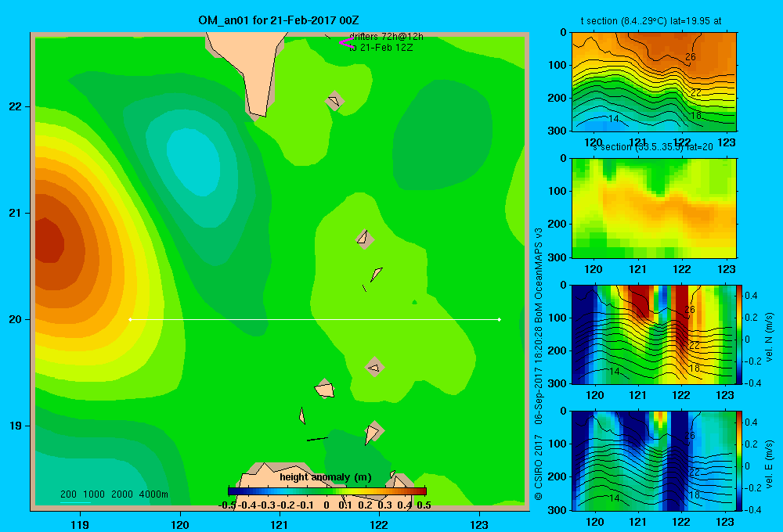Image resolution: width=783 pixels, height=532 pixels.
Task: Click the '0.5' tick on height anomaly colorbar
Action: point(424,505)
